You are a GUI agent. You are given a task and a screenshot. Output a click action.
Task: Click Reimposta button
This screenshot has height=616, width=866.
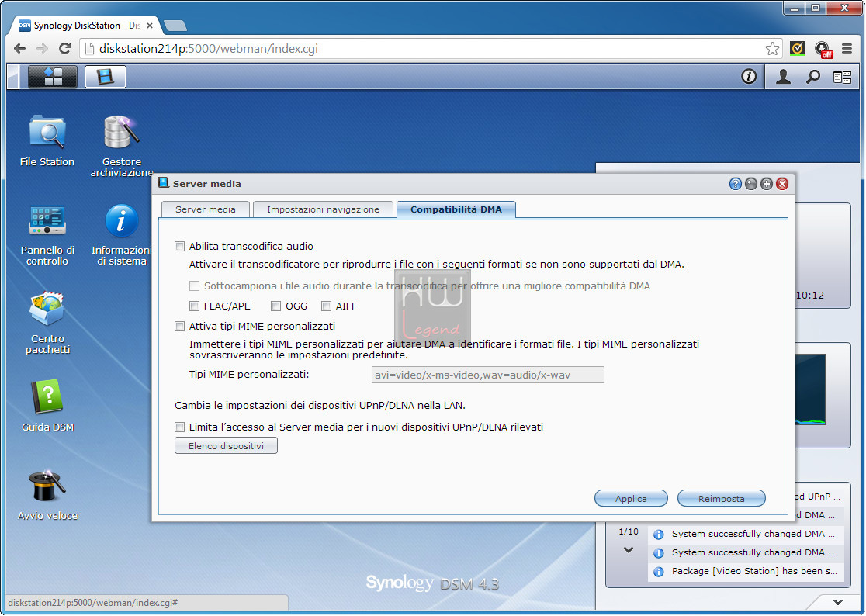click(722, 498)
